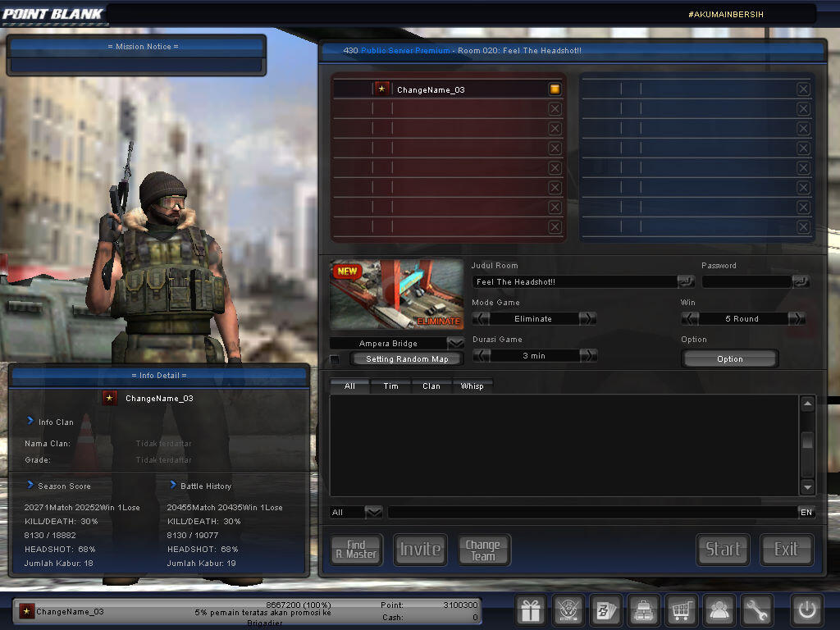Image resolution: width=840 pixels, height=630 pixels.
Task: Open settings wrench icon
Action: [x=756, y=610]
